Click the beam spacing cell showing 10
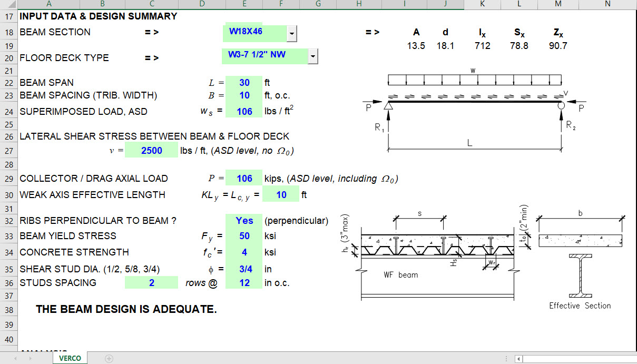The height and width of the screenshot is (364, 637). point(244,95)
